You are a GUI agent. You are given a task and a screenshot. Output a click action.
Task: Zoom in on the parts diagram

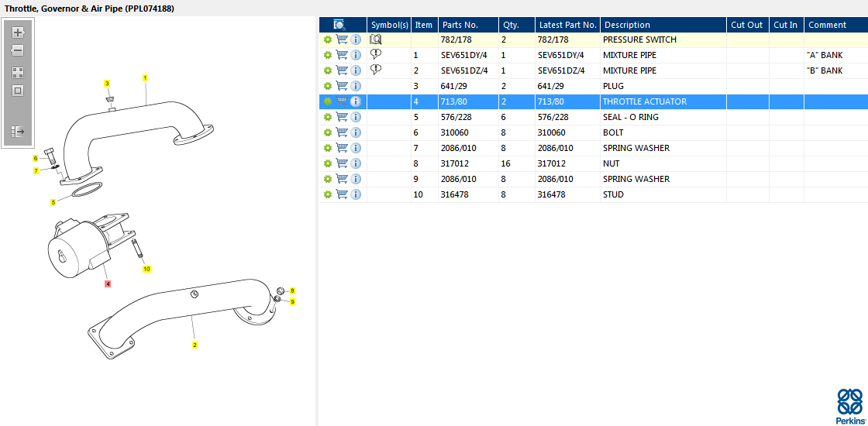pyautogui.click(x=18, y=32)
